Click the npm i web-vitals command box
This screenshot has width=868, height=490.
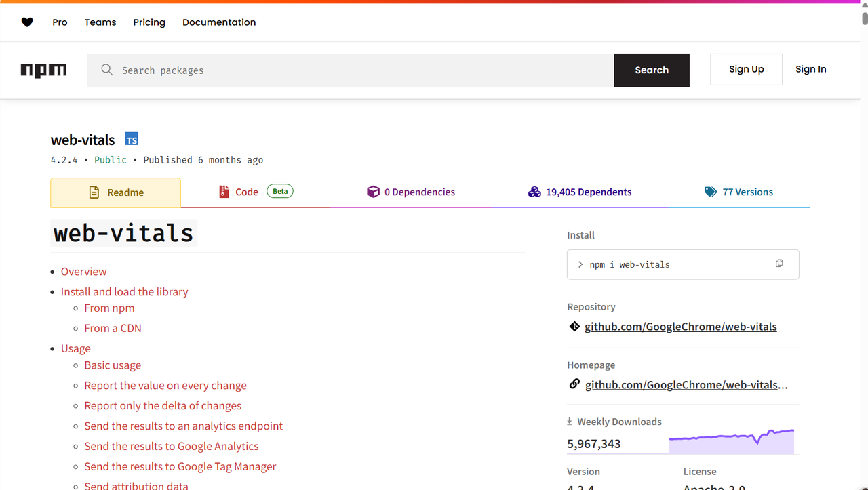683,264
